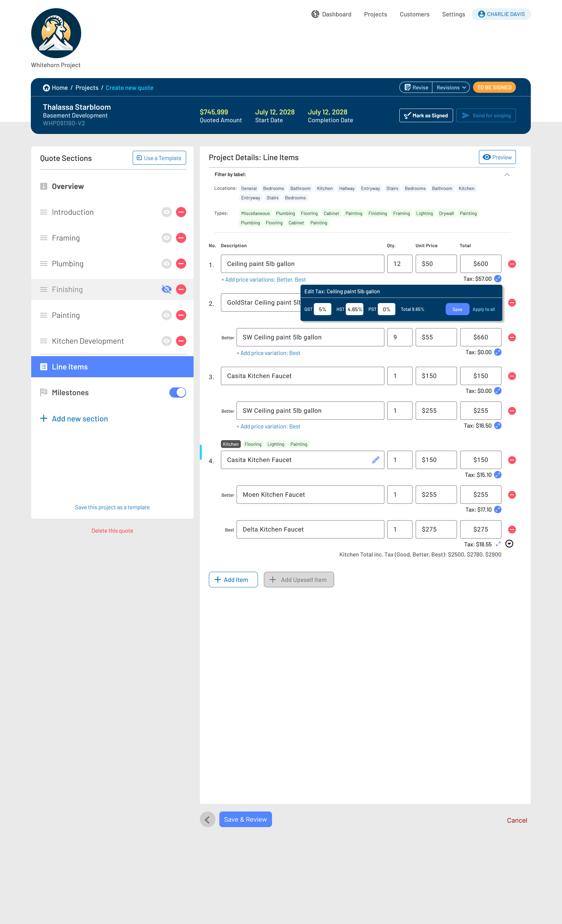
Task: Click the Whitehorn Project logo
Action: [x=56, y=34]
